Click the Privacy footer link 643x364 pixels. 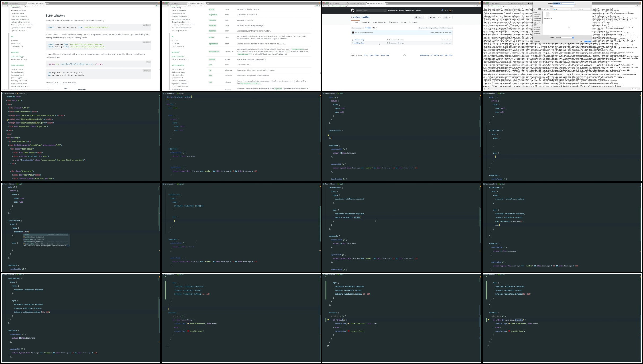coord(371,55)
